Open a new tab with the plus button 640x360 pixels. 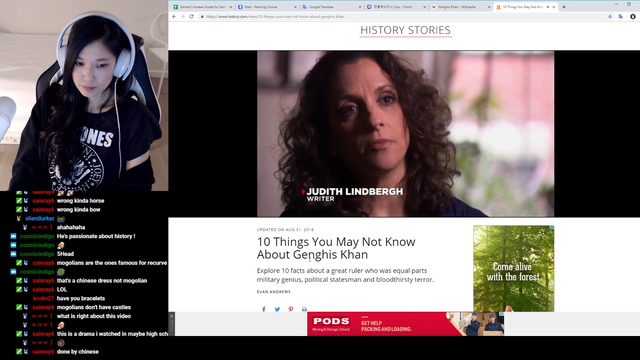pos(564,7)
